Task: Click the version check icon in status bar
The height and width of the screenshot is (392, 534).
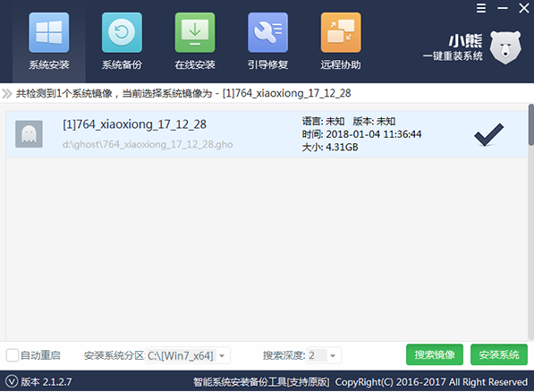Action: [12, 381]
